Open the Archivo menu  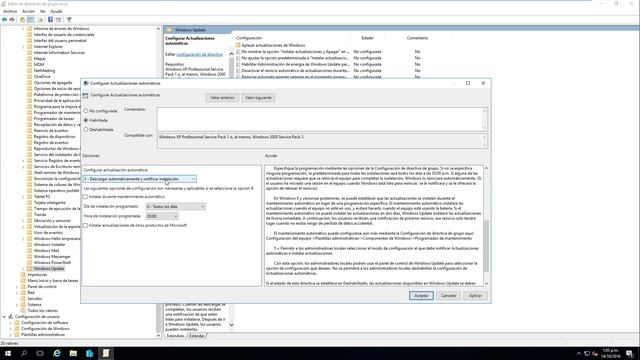pos(10,11)
